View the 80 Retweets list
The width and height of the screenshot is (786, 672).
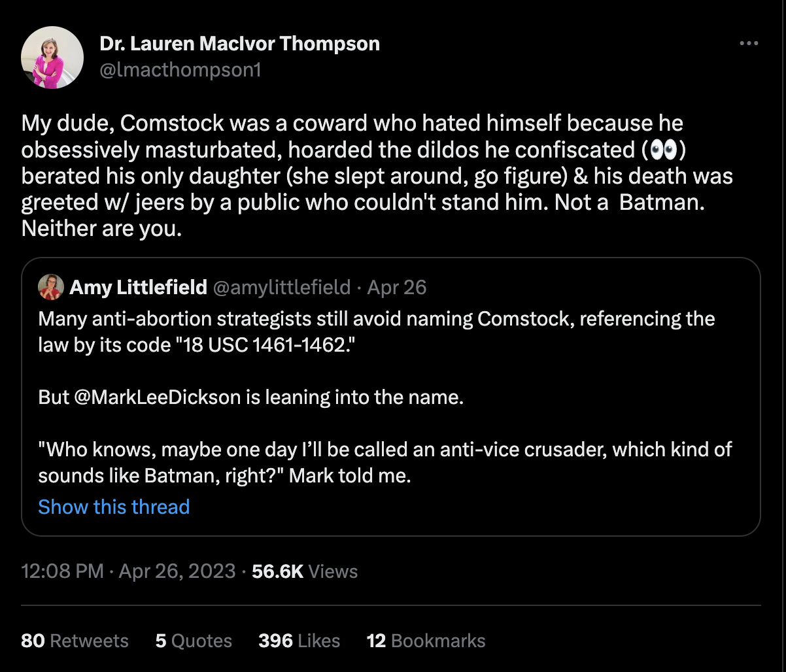point(75,641)
